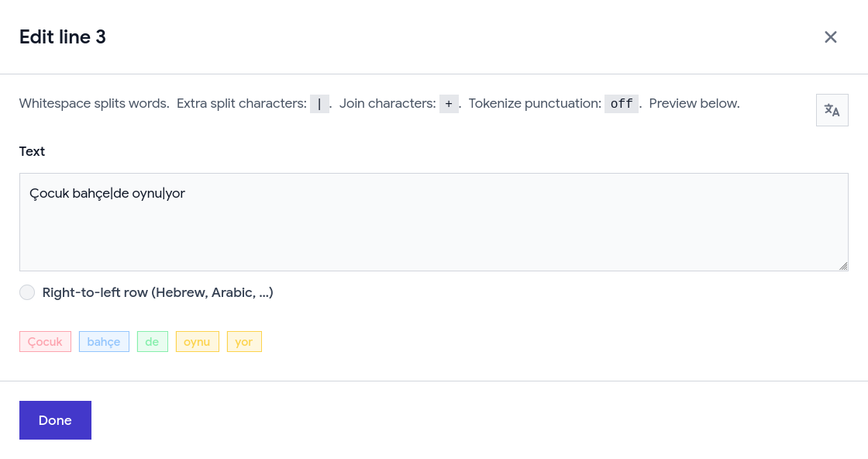Click the textarea resize handle corner
Viewport: 868px width, 459px height.
pyautogui.click(x=843, y=266)
